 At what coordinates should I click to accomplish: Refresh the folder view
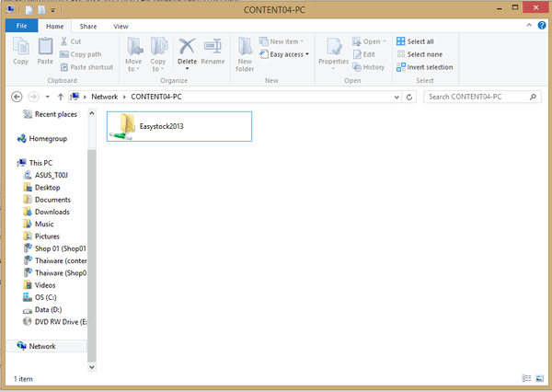coord(409,97)
